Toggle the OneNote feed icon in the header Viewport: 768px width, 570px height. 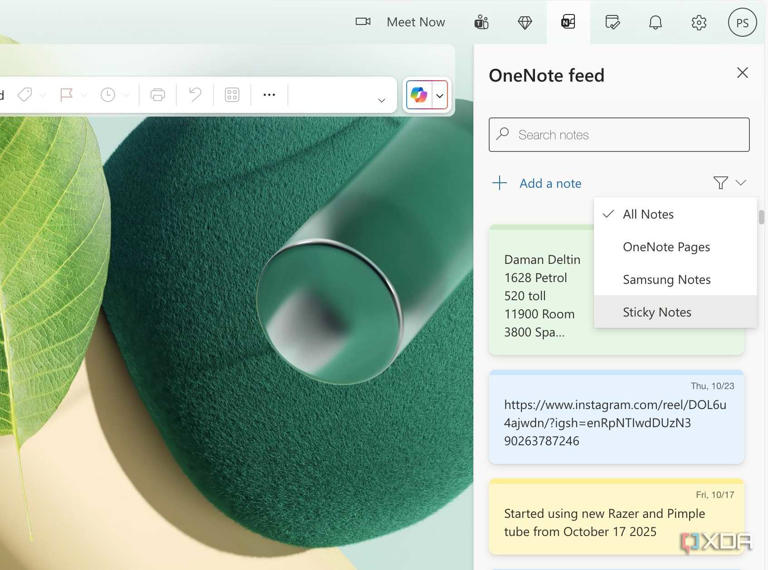pos(568,22)
